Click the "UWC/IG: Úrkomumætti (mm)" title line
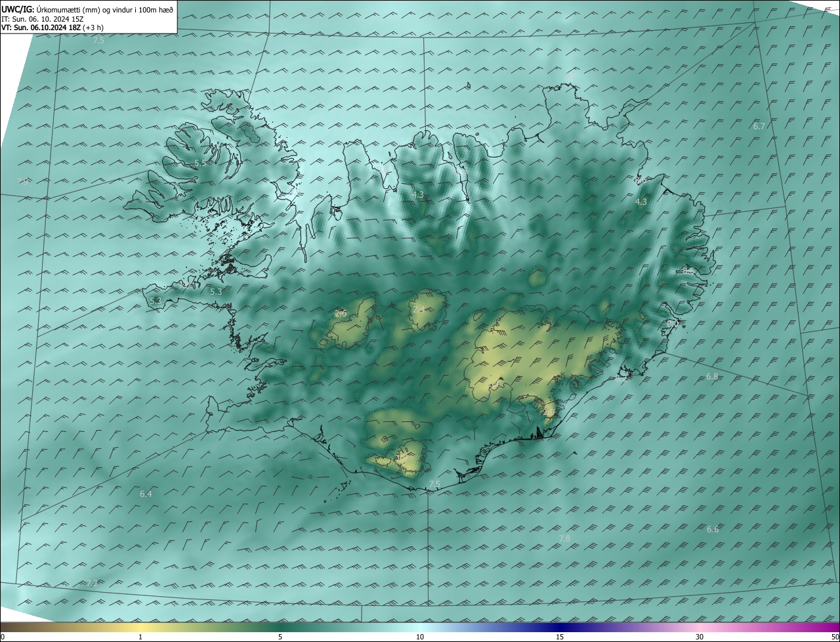The image size is (840, 642). (87, 9)
